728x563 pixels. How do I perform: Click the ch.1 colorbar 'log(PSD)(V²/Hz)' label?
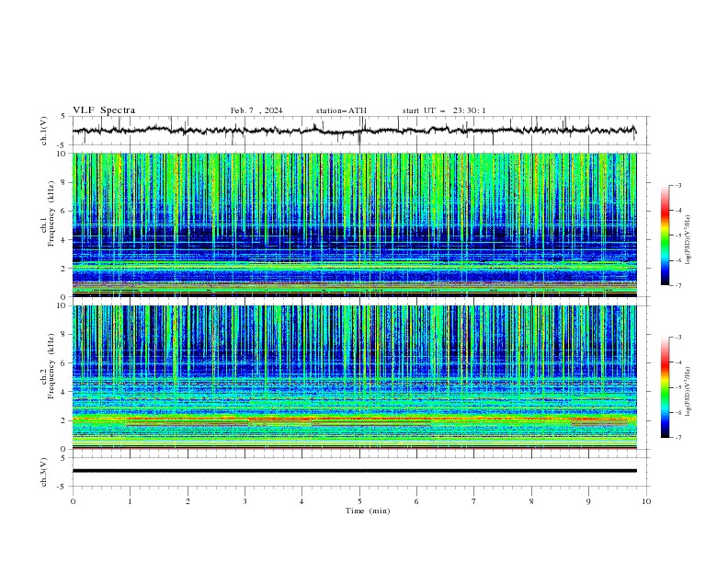688,240
